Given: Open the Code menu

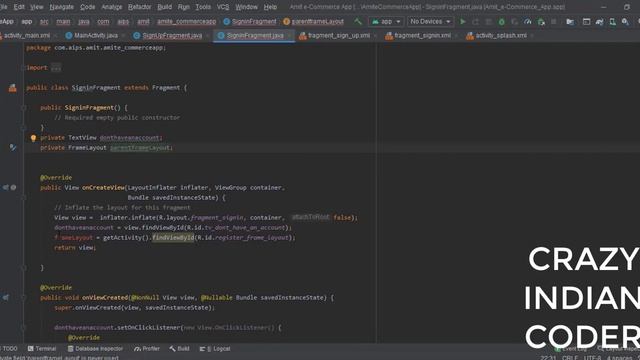Looking at the screenshot, I should point(87,7).
